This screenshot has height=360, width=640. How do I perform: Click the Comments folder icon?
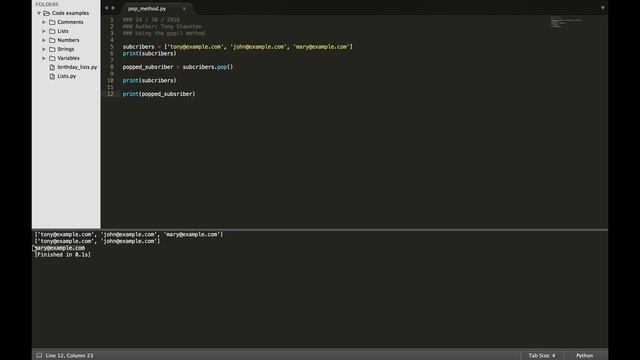[52, 22]
